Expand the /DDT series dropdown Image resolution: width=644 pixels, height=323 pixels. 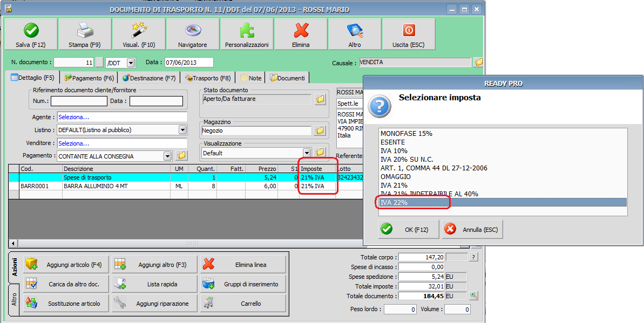[131, 63]
